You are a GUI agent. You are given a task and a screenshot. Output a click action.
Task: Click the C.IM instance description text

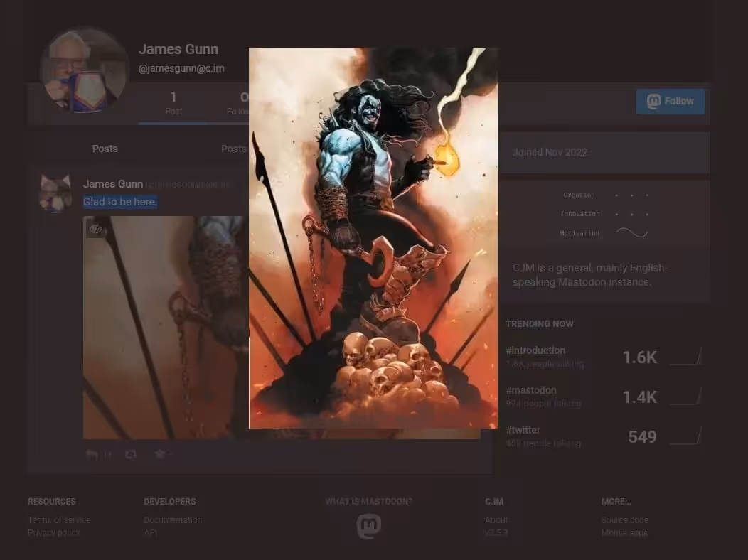pyautogui.click(x=589, y=275)
